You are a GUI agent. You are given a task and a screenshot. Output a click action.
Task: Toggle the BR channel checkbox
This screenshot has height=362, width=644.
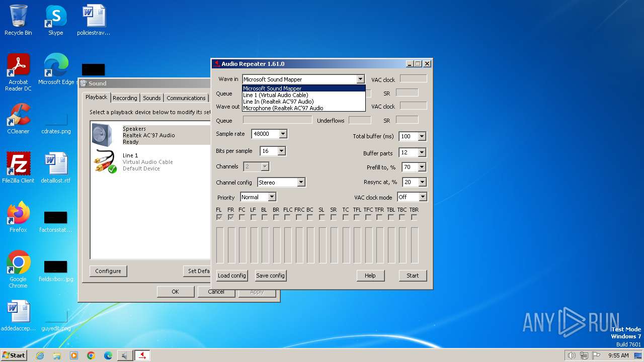point(276,218)
